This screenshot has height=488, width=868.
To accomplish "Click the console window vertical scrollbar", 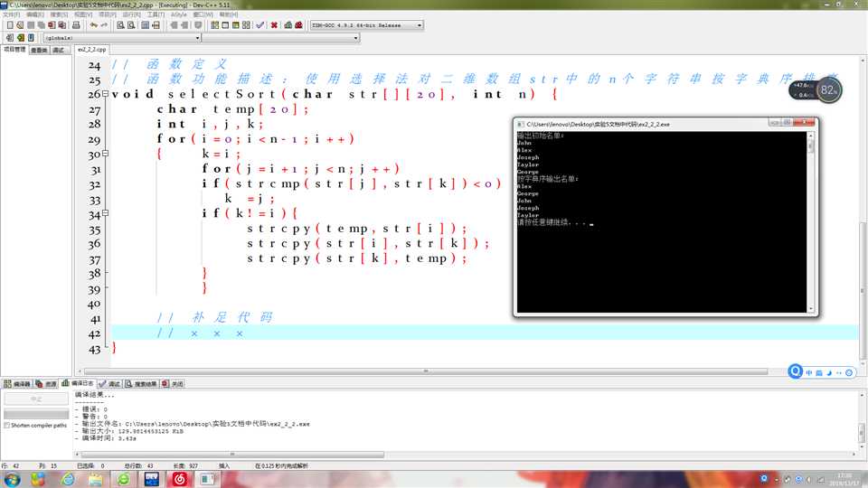I will coord(810,222).
